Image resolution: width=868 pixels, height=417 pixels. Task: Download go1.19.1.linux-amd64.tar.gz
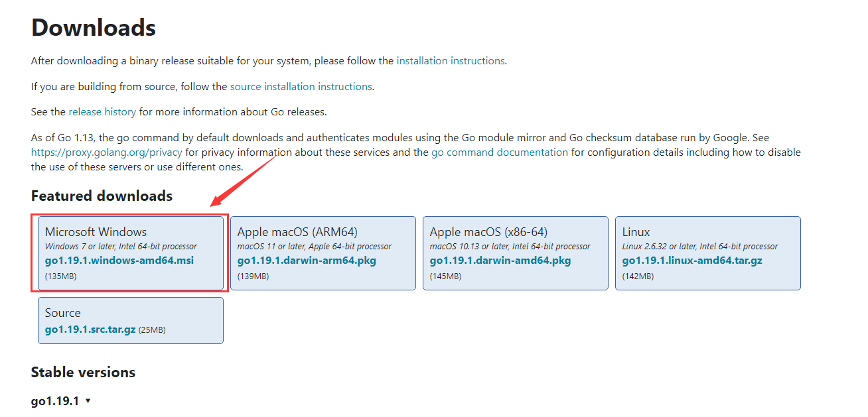(692, 261)
